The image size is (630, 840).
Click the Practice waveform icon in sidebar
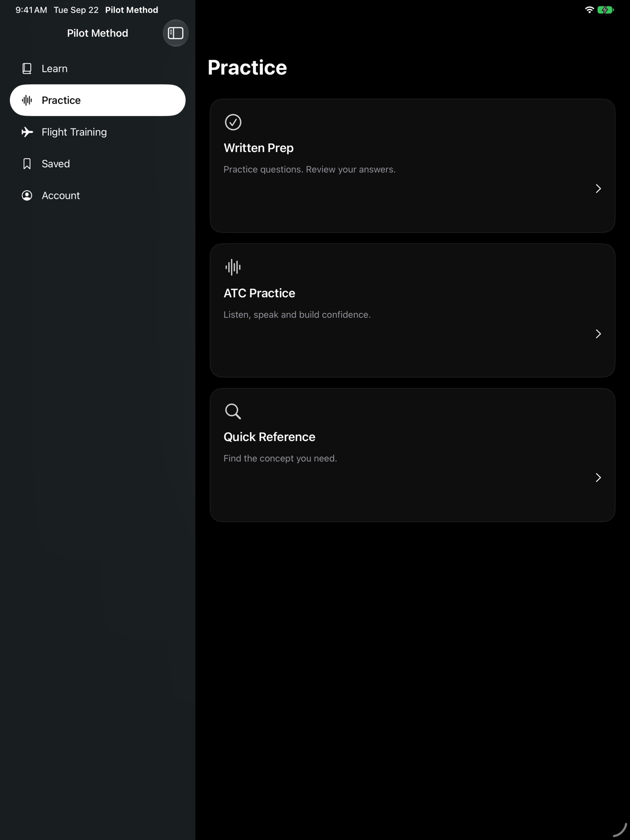tap(27, 100)
